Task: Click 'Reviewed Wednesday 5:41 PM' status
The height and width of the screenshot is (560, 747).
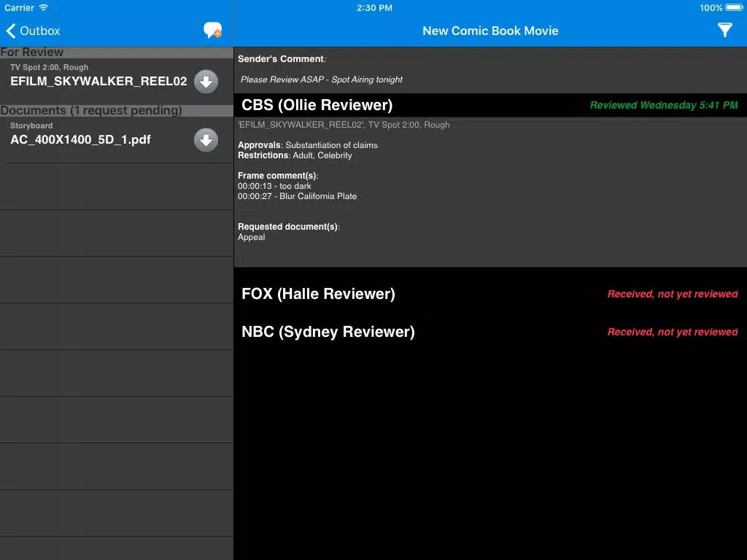Action: point(664,105)
